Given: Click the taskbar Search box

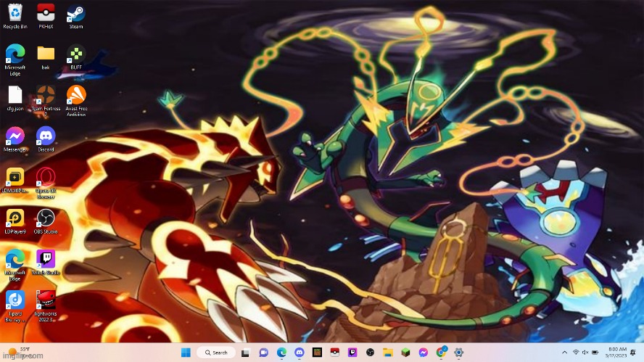Looking at the screenshot, I should pyautogui.click(x=216, y=353).
